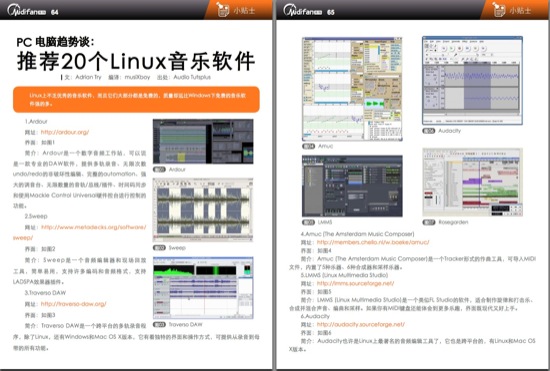The width and height of the screenshot is (550, 371).
Task: Click the Linux music software headline
Action: (135, 61)
